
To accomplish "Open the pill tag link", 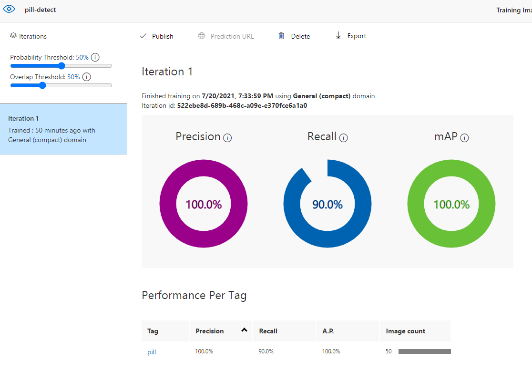I will tap(152, 352).
